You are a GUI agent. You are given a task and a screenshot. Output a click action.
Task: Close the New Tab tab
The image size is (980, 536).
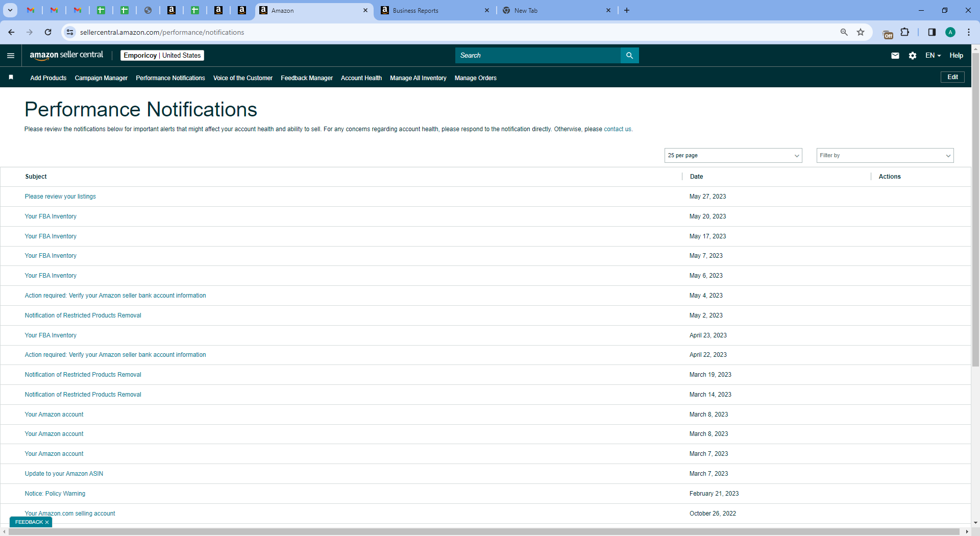(608, 10)
